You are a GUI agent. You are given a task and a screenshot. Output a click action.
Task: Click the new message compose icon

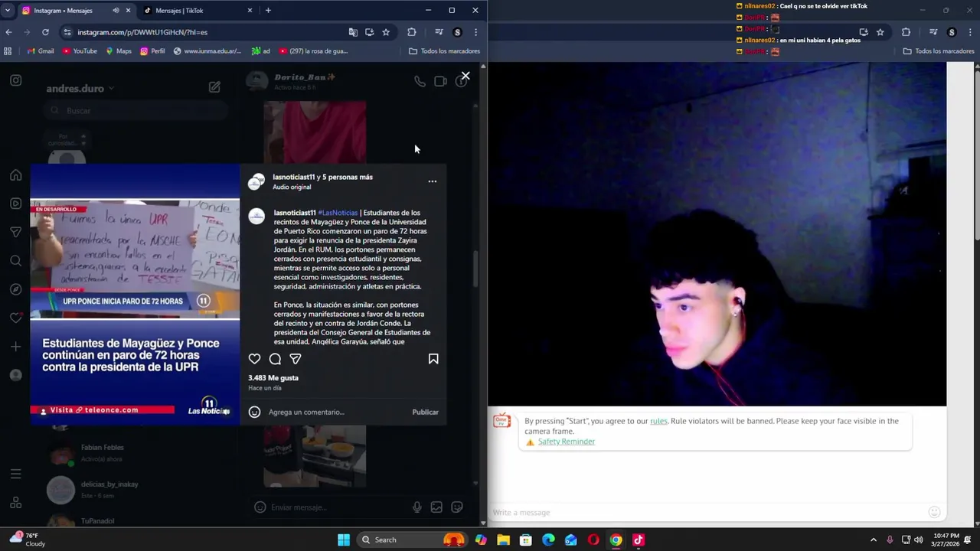214,87
